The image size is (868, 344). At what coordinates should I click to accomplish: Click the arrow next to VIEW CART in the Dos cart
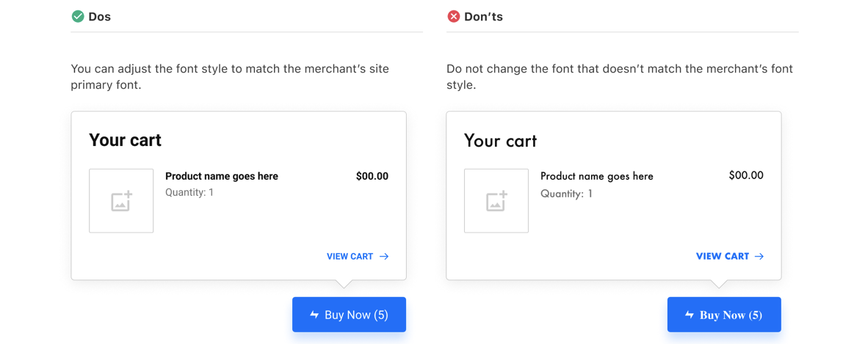coord(384,256)
